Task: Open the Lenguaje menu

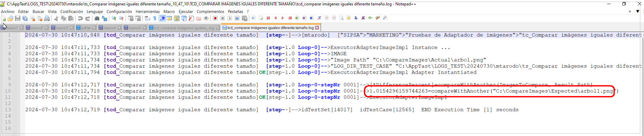Action: click(95, 12)
